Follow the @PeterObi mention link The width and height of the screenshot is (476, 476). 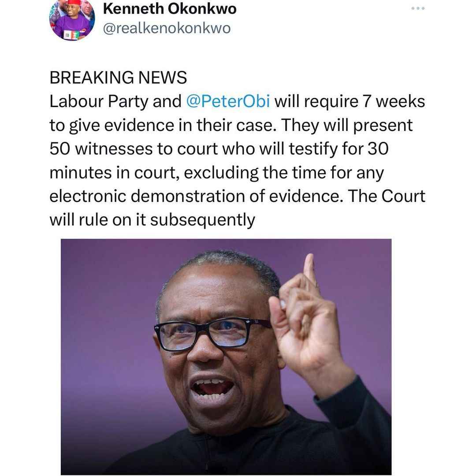coord(228,101)
